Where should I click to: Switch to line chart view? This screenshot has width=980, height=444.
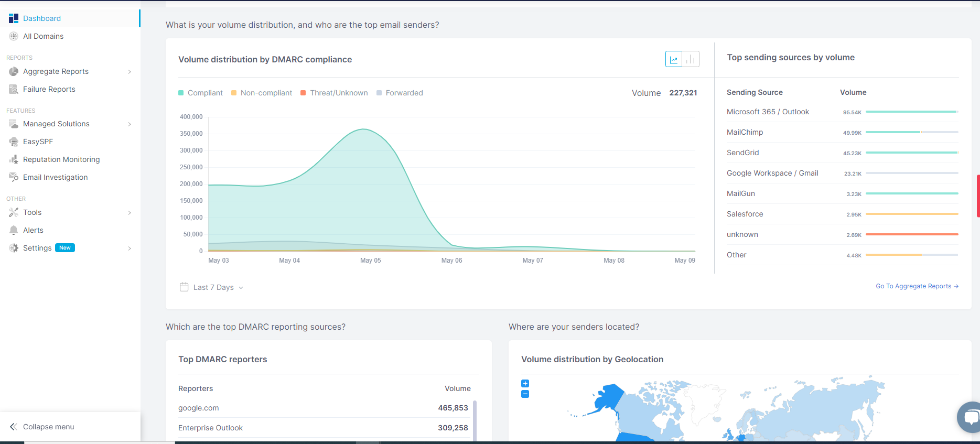[674, 59]
